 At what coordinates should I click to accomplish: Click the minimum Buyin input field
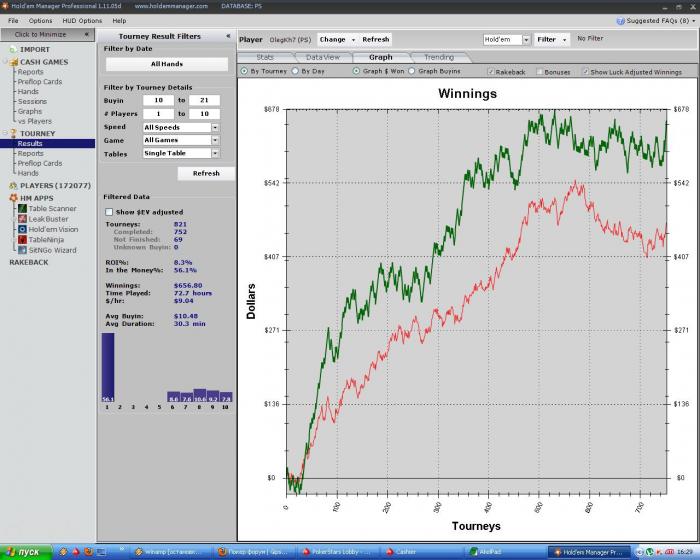pyautogui.click(x=158, y=100)
